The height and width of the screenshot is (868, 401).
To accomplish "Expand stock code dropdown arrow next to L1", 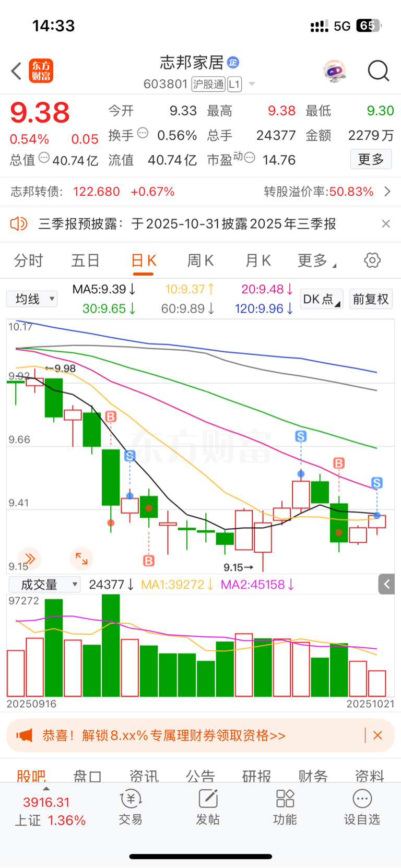I will click(x=252, y=84).
